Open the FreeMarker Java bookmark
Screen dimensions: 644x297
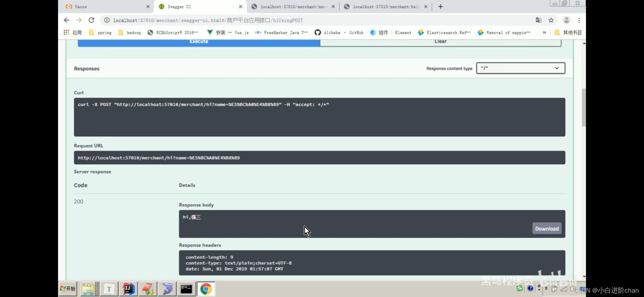[281, 33]
